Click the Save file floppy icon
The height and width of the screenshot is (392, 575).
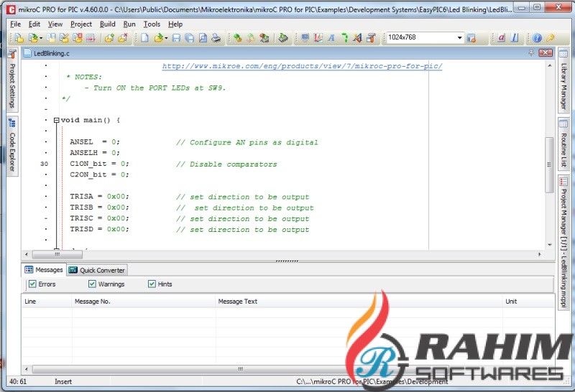pos(176,37)
